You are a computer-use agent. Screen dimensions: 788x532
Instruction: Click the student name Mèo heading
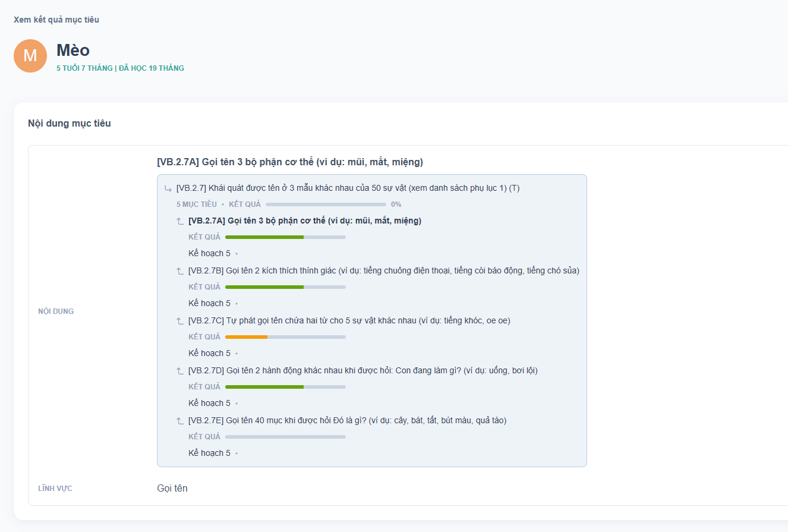pos(73,51)
